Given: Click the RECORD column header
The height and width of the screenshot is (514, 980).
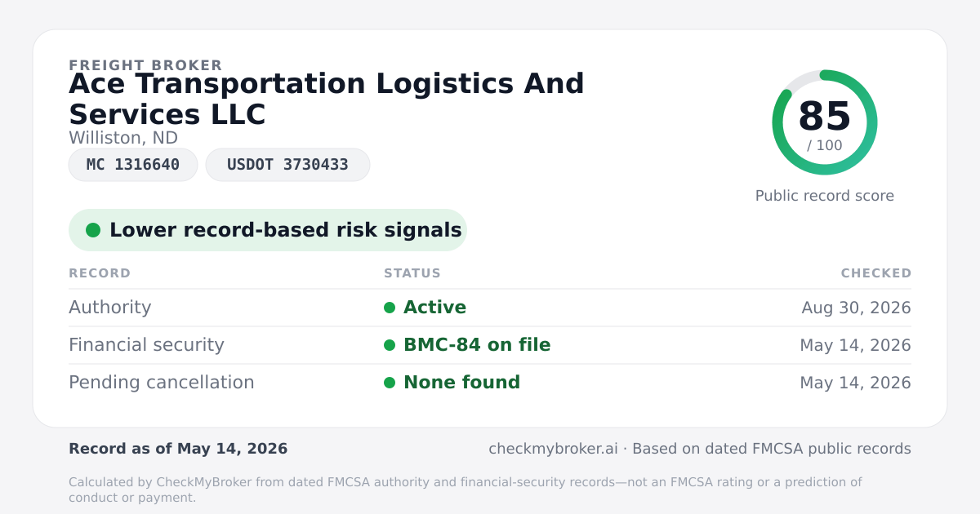Looking at the screenshot, I should pyautogui.click(x=100, y=273).
